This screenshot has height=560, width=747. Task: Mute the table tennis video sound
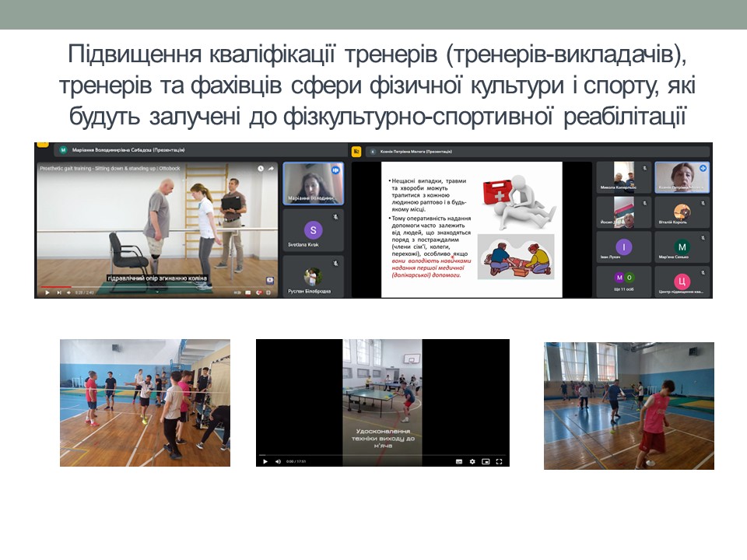(x=276, y=461)
